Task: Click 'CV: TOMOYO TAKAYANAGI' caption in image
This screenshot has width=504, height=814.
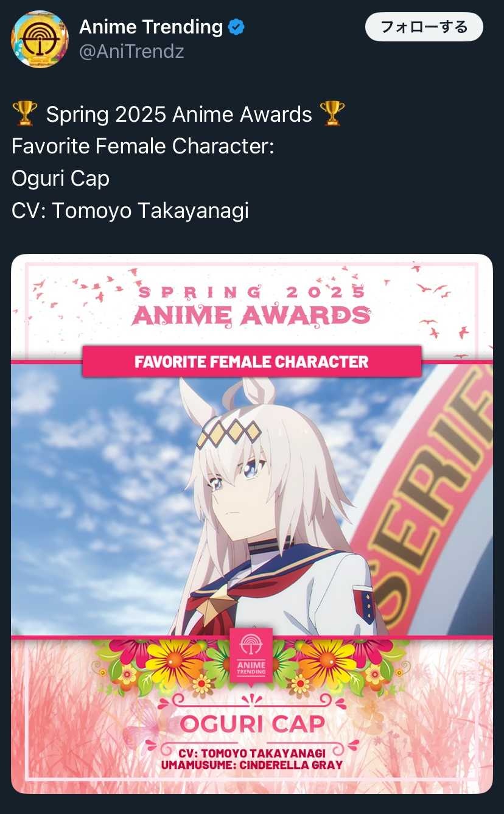Action: (x=252, y=754)
